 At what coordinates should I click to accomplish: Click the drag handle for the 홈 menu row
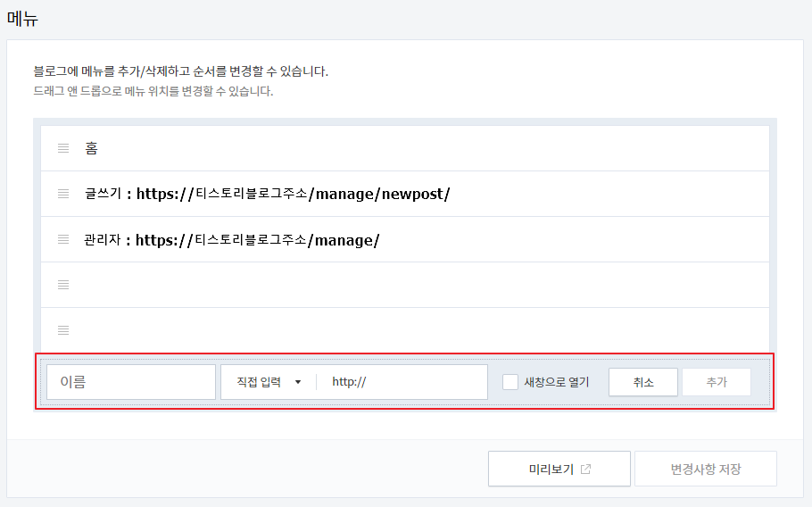pyautogui.click(x=63, y=148)
